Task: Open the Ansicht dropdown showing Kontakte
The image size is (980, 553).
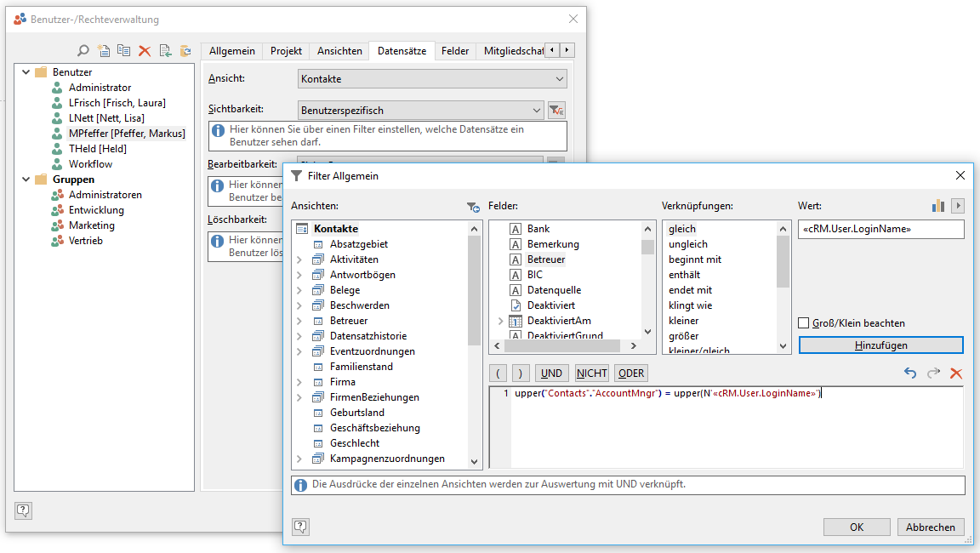Action: pos(432,79)
